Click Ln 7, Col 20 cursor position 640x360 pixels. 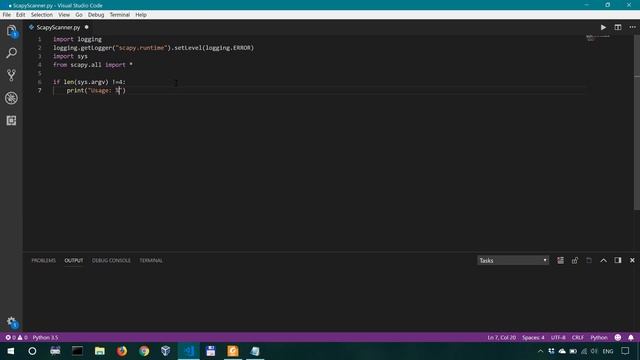tap(502, 338)
